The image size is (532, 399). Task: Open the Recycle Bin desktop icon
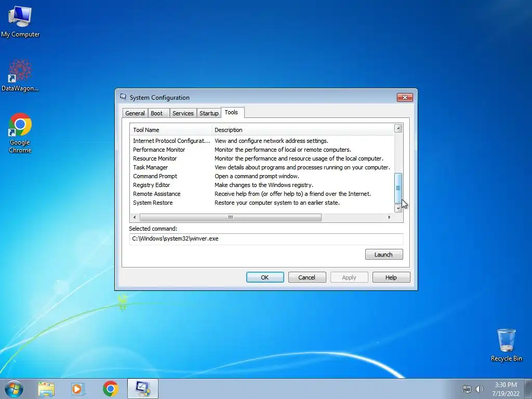pos(506,345)
